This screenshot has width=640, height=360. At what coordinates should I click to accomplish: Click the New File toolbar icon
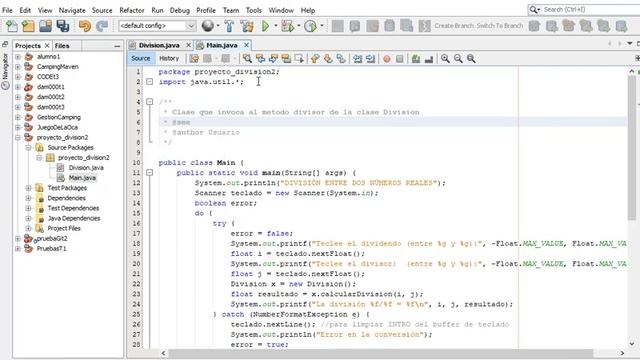click(11, 26)
